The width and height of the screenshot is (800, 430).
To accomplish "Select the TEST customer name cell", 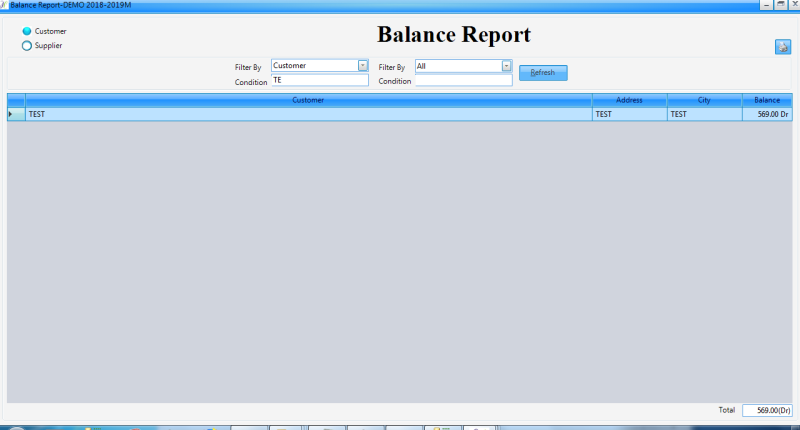I will click(308, 114).
